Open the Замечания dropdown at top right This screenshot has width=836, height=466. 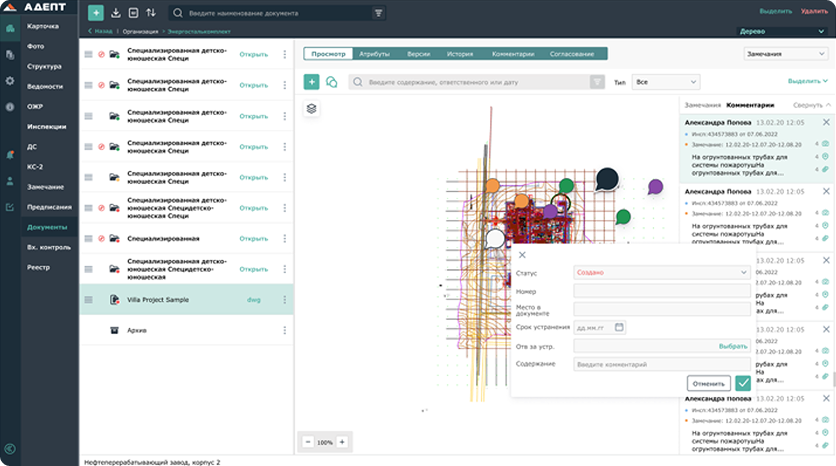(x=786, y=54)
